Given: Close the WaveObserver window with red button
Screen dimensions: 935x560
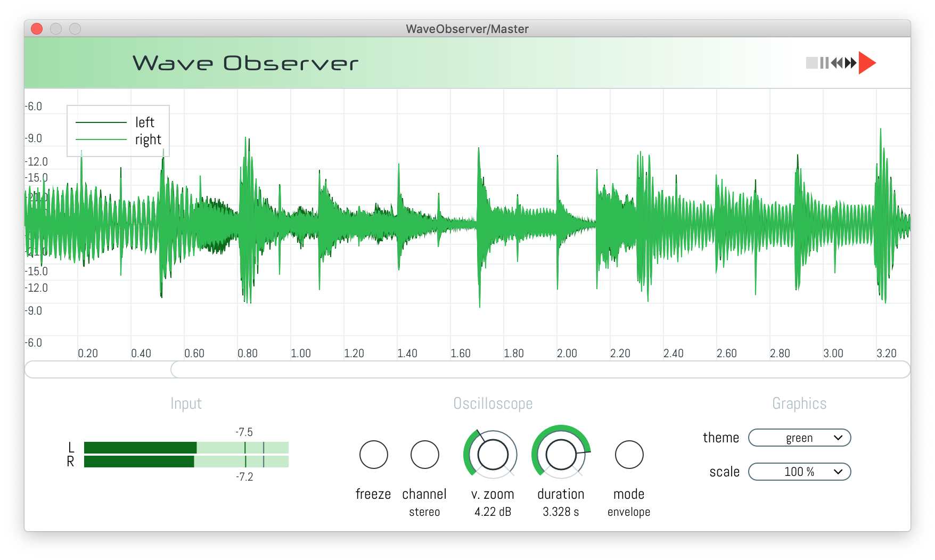Looking at the screenshot, I should click(x=37, y=29).
